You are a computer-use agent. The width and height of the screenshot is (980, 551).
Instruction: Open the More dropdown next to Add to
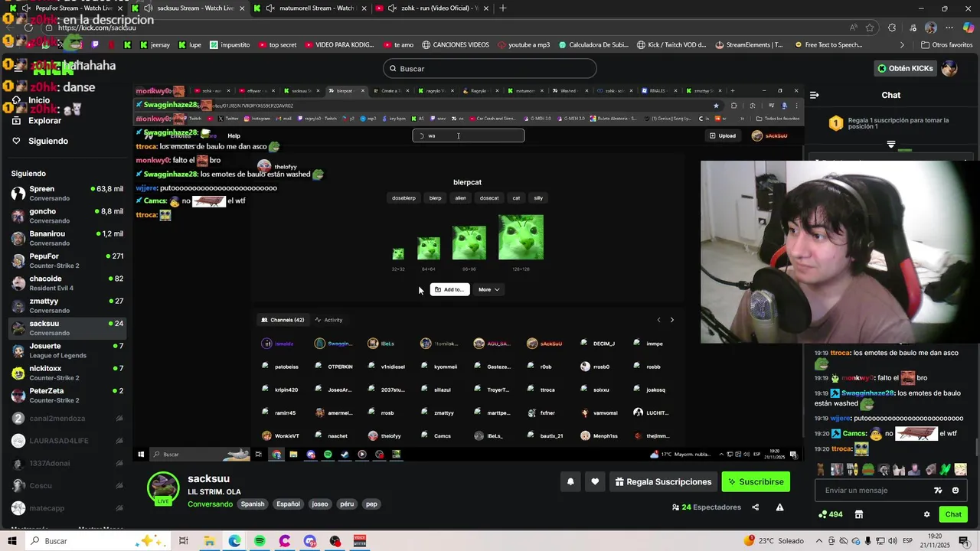point(488,289)
